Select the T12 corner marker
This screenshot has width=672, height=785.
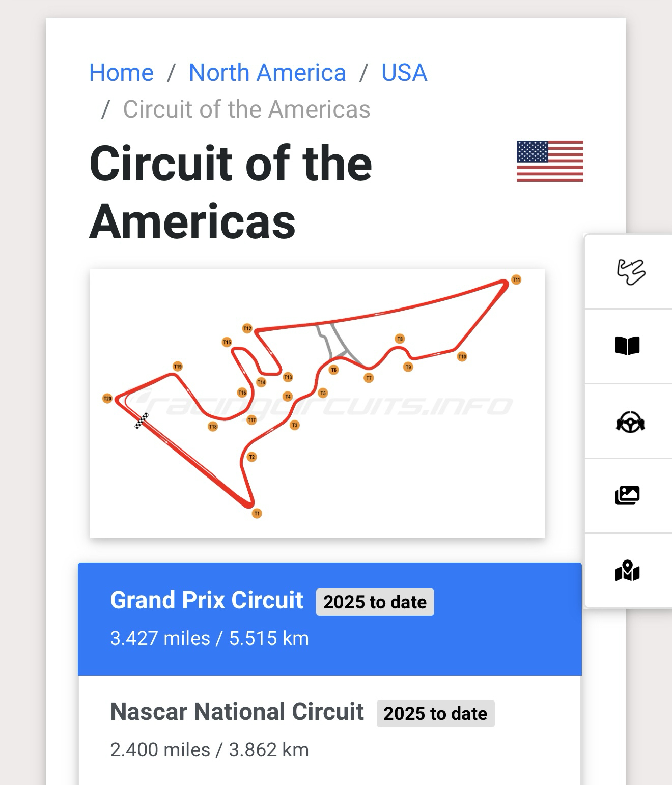(x=247, y=328)
